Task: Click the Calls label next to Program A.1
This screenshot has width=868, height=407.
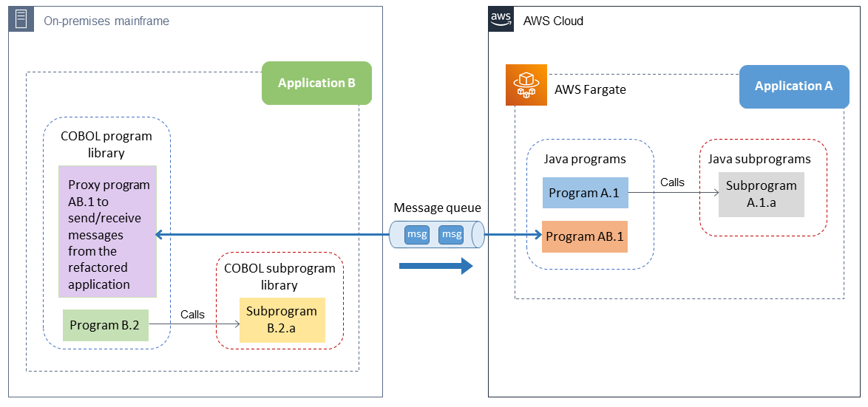Action: (672, 182)
